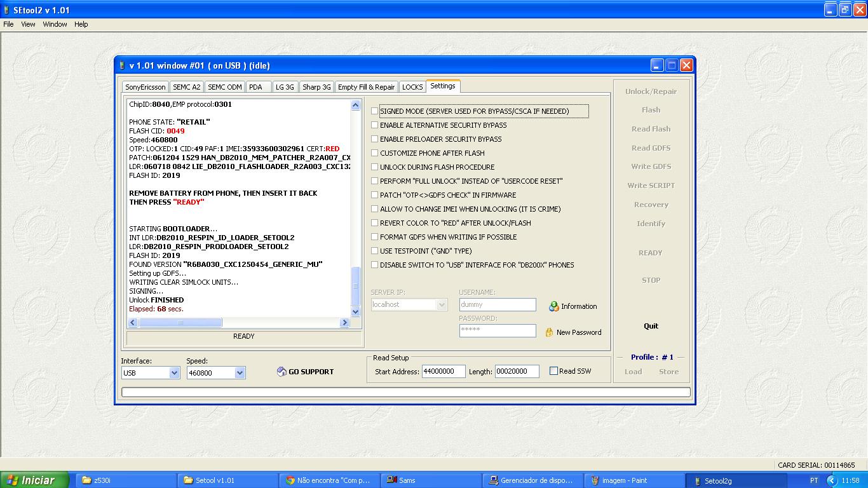Viewport: 868px width, 488px height.
Task: Switch to the Sharp 3G tab
Action: click(x=316, y=87)
